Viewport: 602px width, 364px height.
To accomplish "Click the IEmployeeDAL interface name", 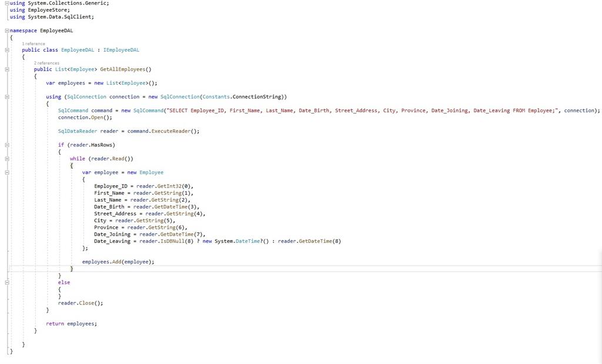I will coord(122,50).
